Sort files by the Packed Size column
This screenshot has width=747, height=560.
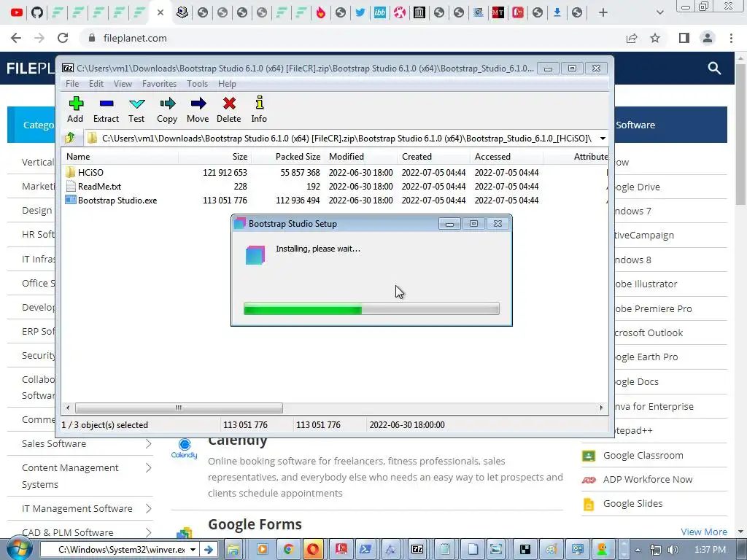[287, 157]
